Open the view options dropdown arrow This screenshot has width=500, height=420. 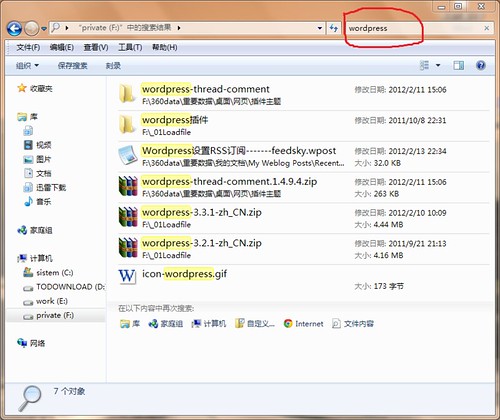coord(438,65)
